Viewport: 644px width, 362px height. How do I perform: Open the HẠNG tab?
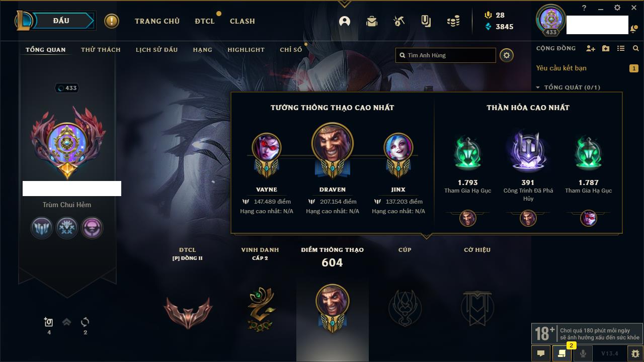(x=202, y=50)
